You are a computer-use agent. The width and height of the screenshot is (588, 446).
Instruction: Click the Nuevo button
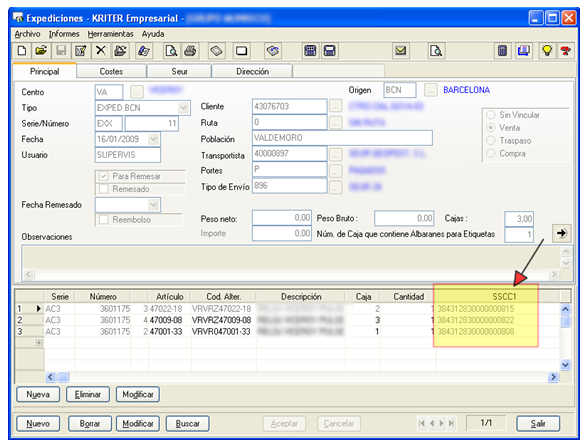38,423
